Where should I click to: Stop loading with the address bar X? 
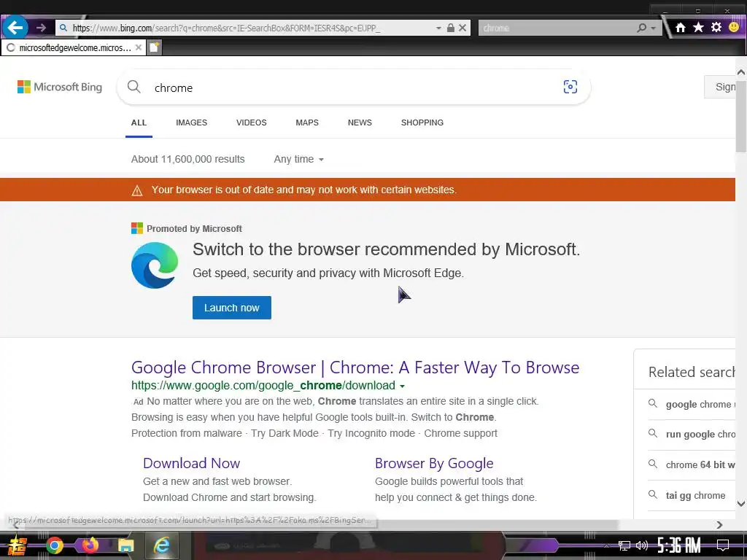462,28
